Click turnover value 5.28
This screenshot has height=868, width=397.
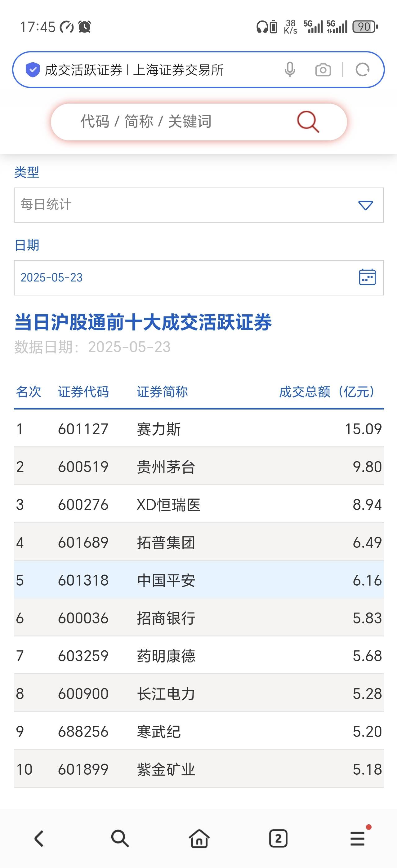(367, 693)
